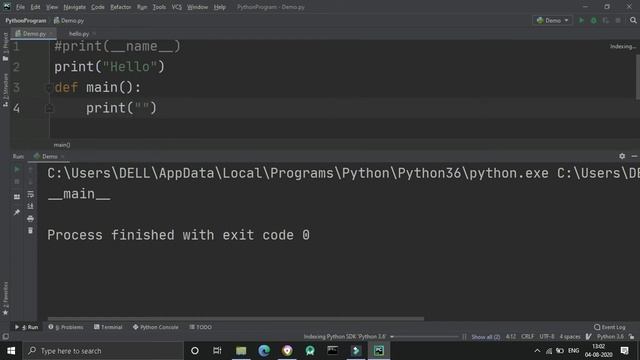
Task: Open the TODO tool window tab
Action: [200, 327]
